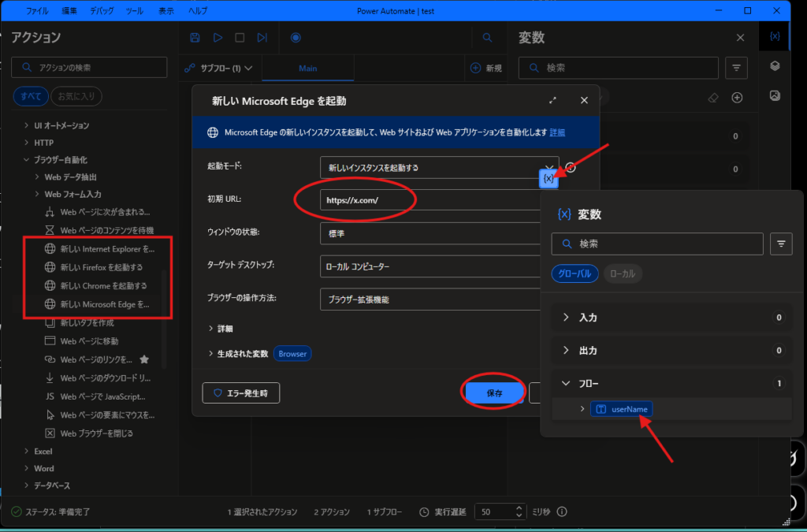The width and height of the screenshot is (807, 532).
Task: Select userName variable
Action: 622,409
